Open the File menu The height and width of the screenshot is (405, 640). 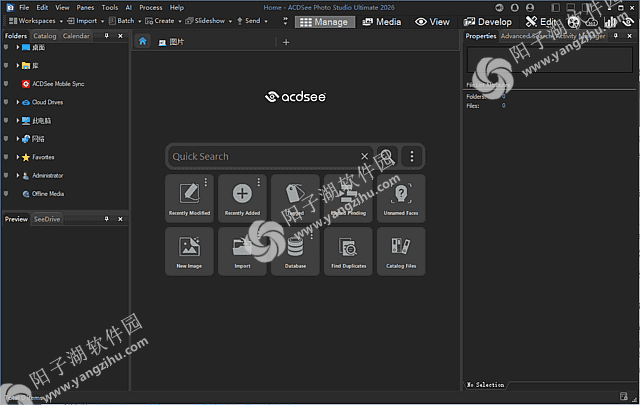tap(24, 7)
